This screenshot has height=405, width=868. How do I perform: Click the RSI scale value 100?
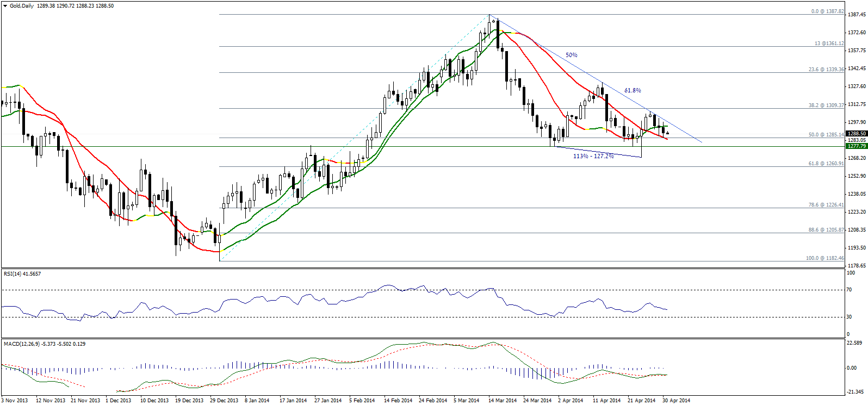click(851, 273)
